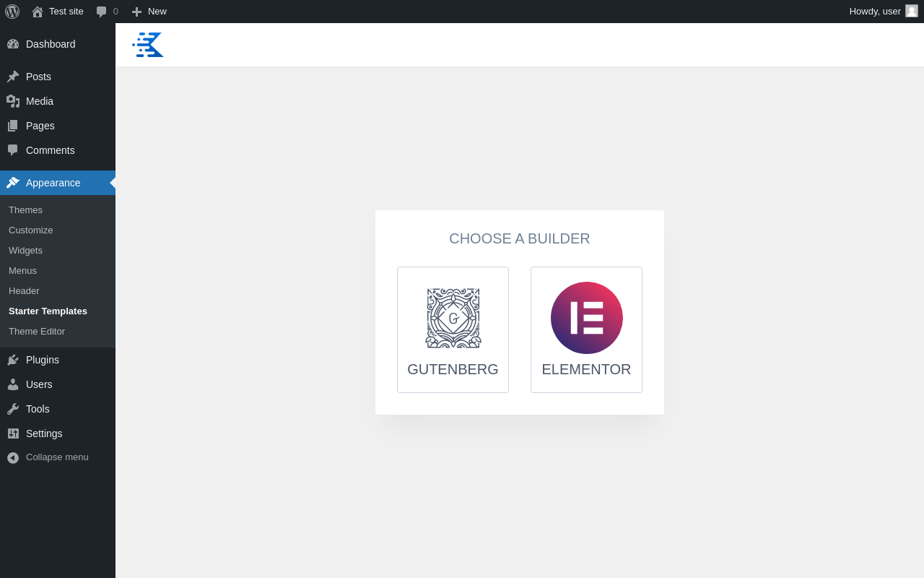924x578 pixels.
Task: Click the Plugins plug icon
Action: click(13, 360)
